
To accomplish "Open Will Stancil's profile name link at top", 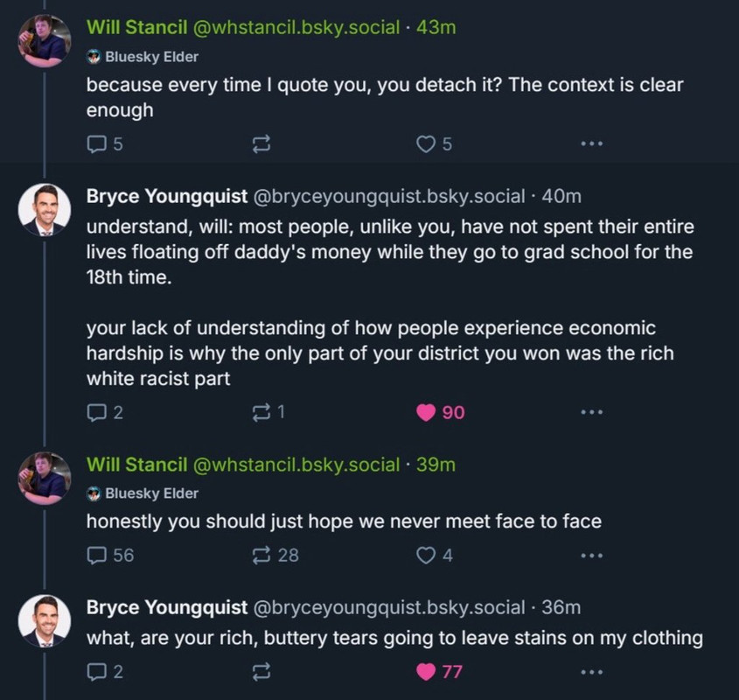I will [x=137, y=27].
